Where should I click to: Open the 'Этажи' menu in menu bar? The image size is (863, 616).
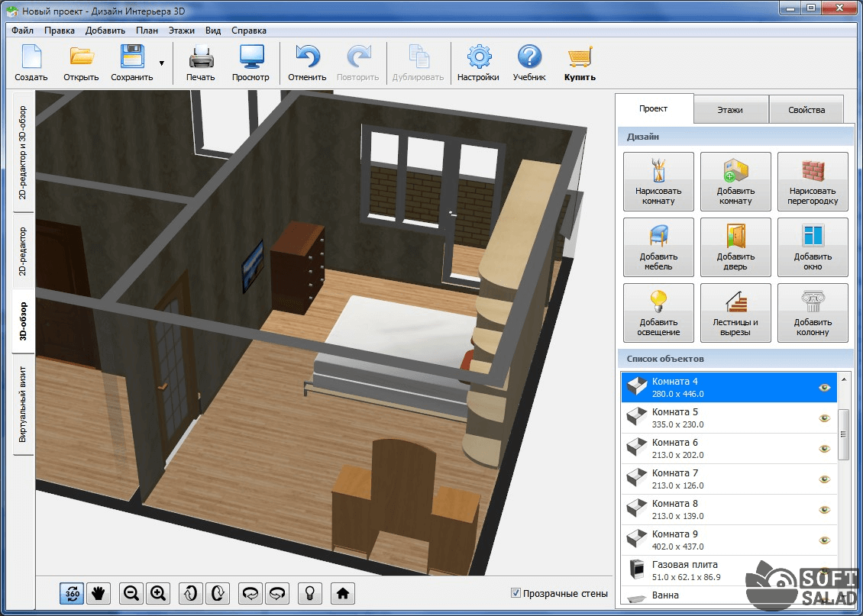point(182,31)
